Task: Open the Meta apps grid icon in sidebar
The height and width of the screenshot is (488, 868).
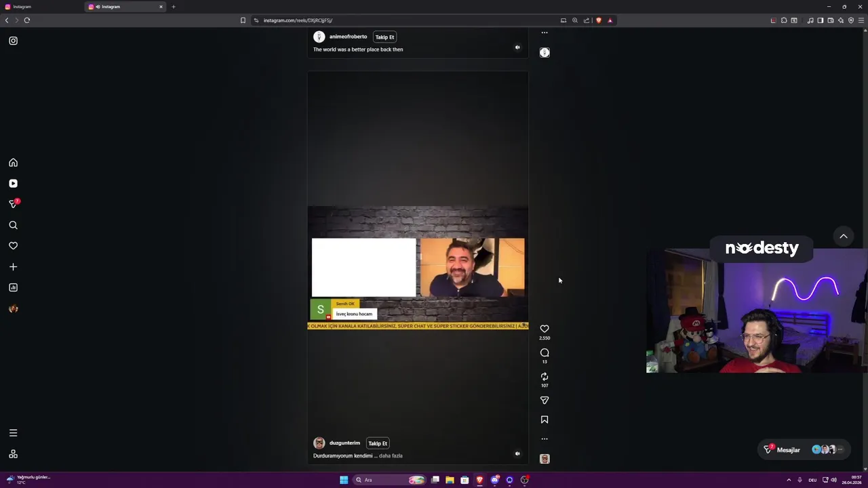Action: click(x=13, y=454)
